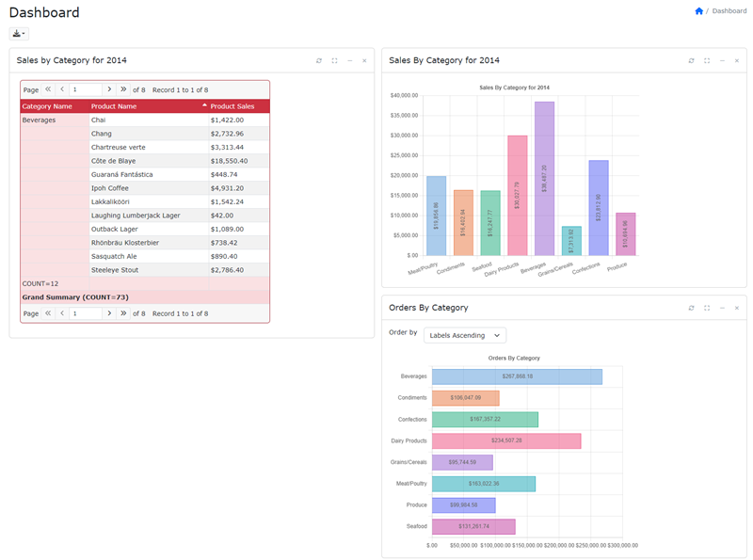Refresh the Sales By Category bar chart panel
Viewport: 753px width, 560px height.
tap(691, 60)
